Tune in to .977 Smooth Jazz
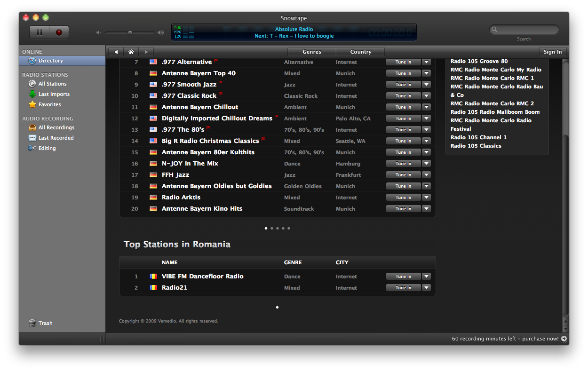Viewport: 588px width, 371px height. pos(403,85)
